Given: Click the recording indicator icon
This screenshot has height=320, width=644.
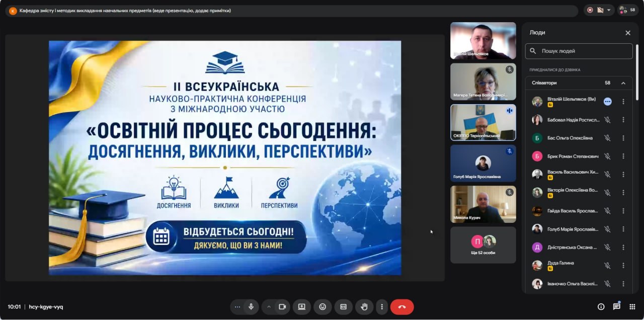Looking at the screenshot, I should (x=590, y=10).
